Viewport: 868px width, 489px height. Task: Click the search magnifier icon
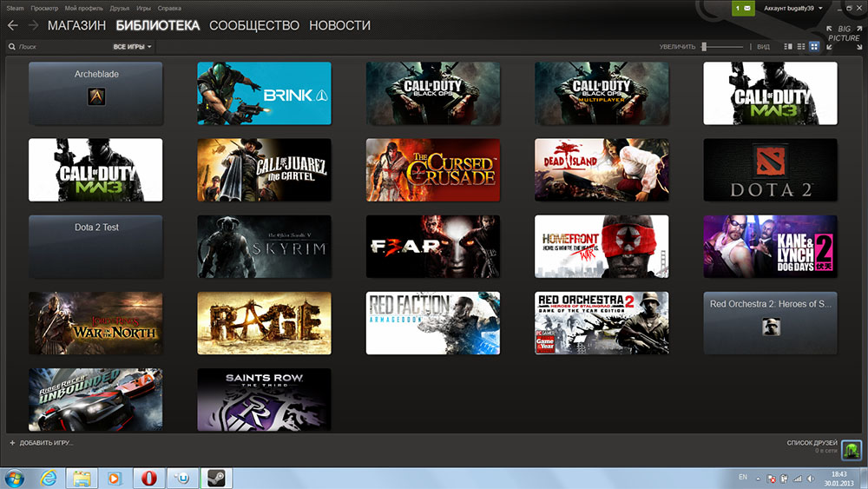click(12, 46)
